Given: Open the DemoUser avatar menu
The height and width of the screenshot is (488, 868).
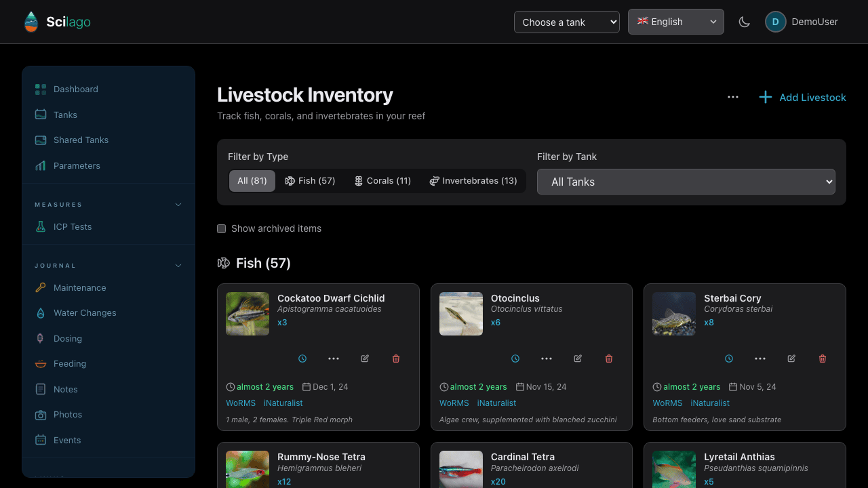Looking at the screenshot, I should point(802,22).
